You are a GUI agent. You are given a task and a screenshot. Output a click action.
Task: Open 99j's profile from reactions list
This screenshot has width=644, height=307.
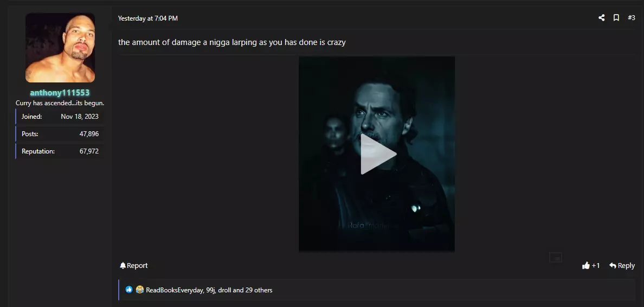pos(210,290)
